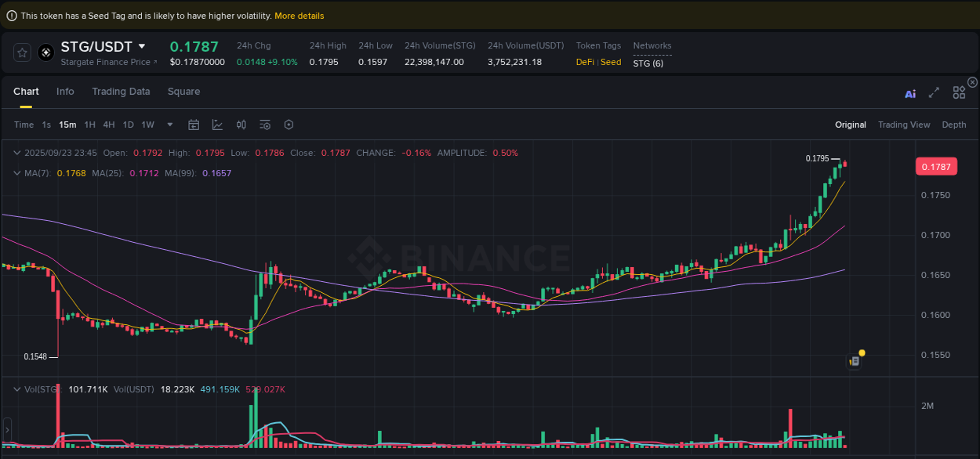Image resolution: width=980 pixels, height=459 pixels.
Task: Launch the Binance AI assistant icon
Action: pos(910,92)
